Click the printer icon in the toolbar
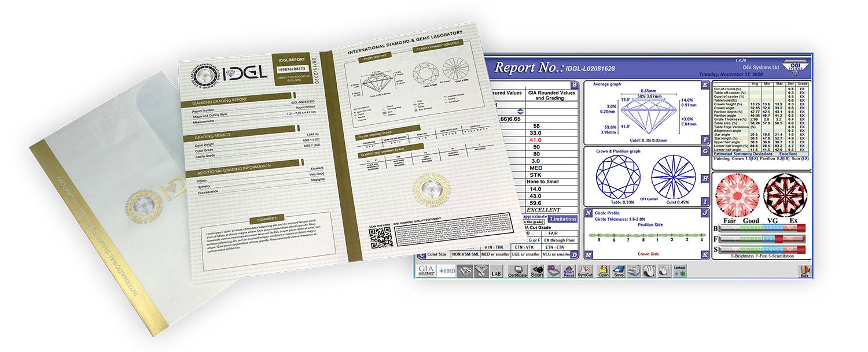 tap(634, 271)
